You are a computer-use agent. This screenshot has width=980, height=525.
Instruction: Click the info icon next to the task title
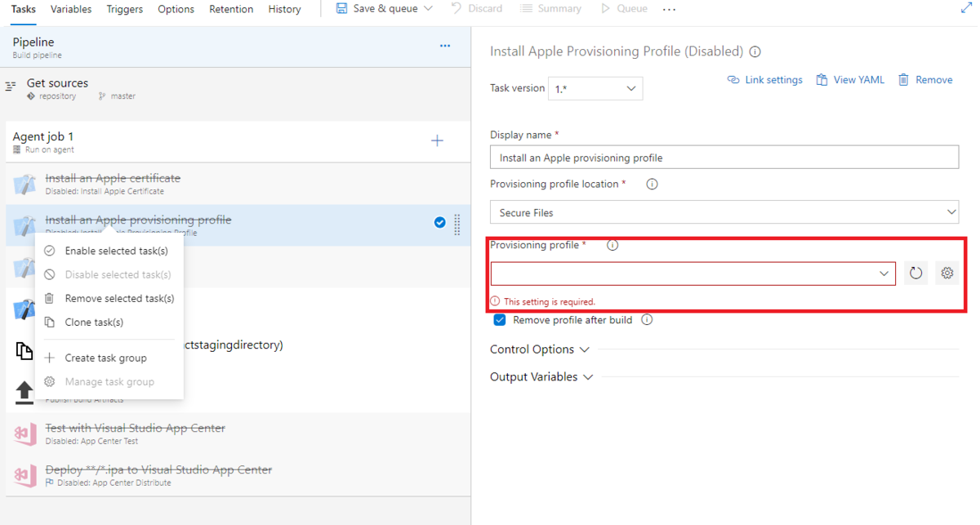tap(755, 51)
